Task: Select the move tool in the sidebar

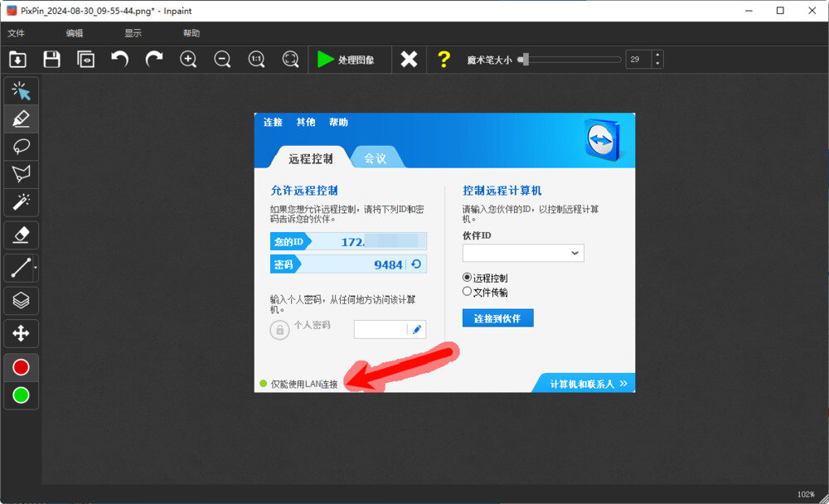Action: [21, 333]
